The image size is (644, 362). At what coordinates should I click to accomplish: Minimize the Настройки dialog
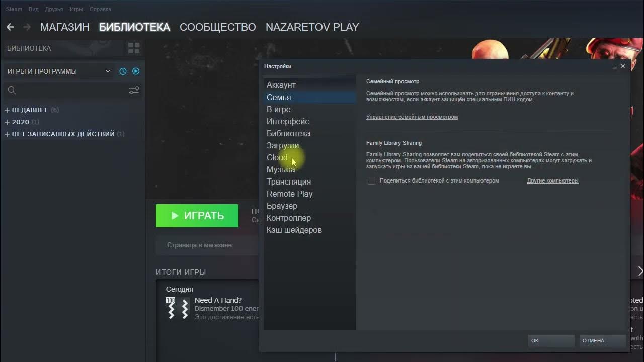[615, 66]
